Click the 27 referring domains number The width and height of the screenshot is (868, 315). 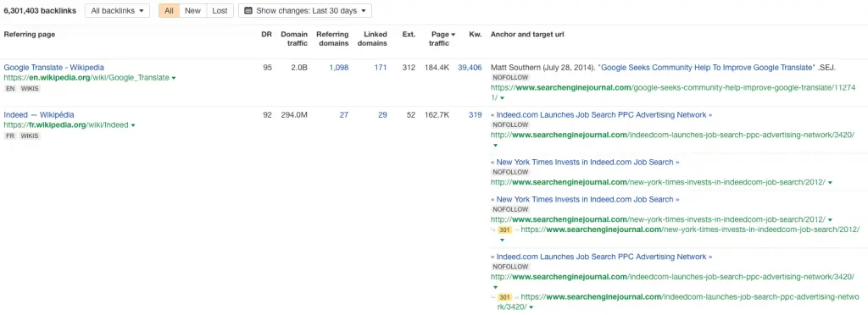click(x=344, y=115)
